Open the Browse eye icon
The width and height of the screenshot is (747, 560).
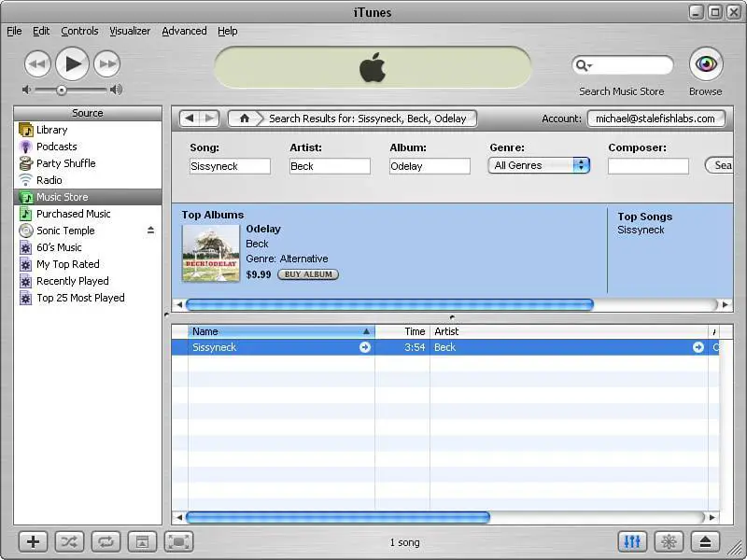(x=706, y=63)
